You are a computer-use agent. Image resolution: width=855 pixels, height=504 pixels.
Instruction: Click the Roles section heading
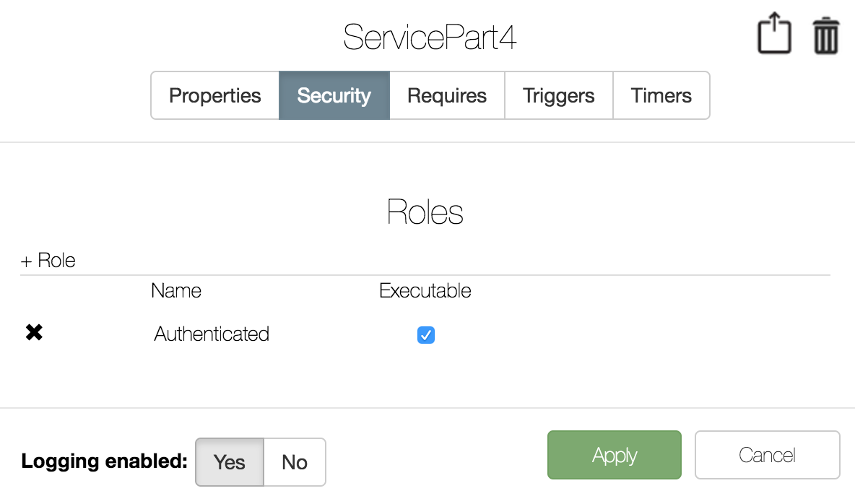pyautogui.click(x=425, y=212)
